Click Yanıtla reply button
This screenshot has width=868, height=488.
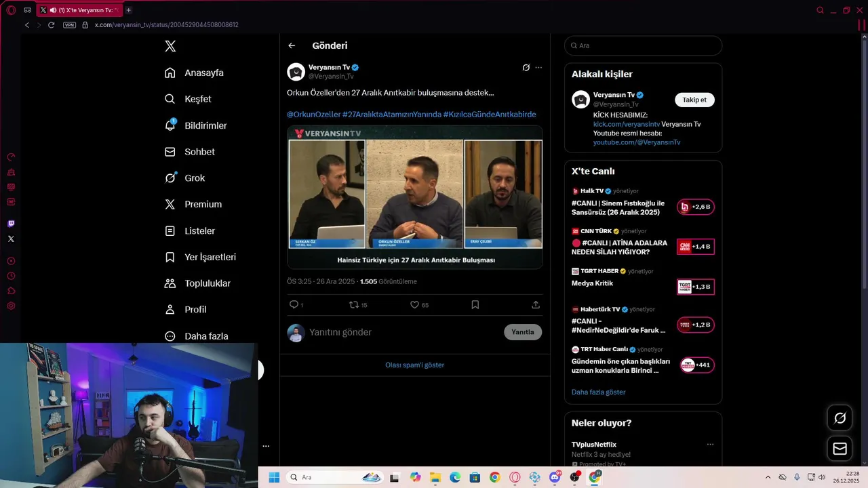(523, 332)
